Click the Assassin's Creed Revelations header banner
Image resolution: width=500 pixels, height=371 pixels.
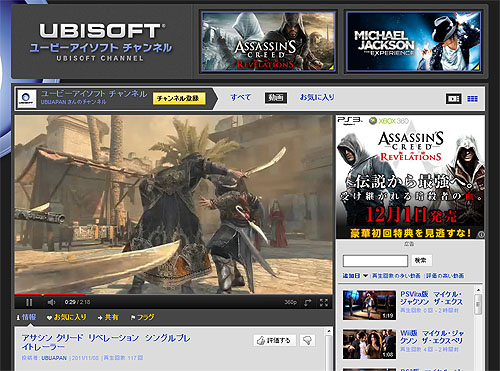[268, 41]
